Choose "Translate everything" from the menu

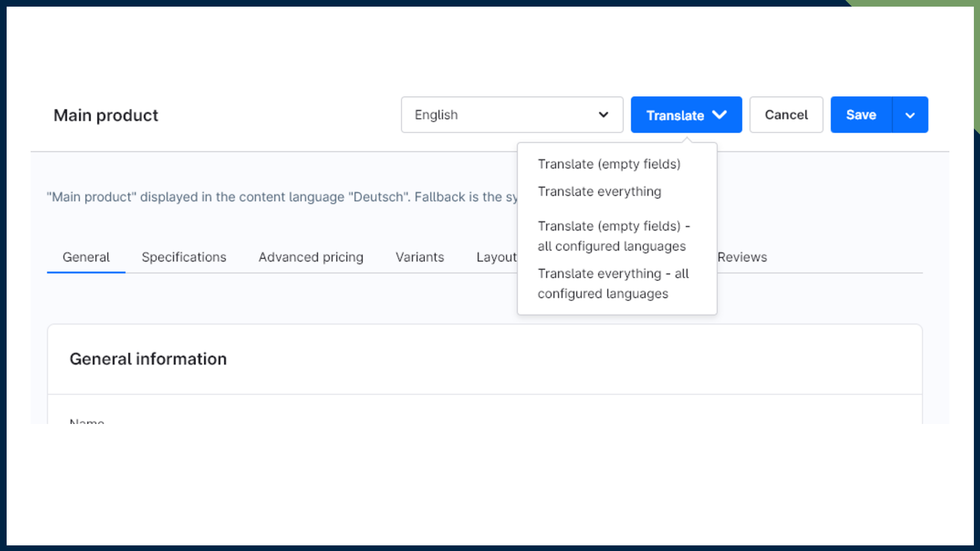pos(600,191)
